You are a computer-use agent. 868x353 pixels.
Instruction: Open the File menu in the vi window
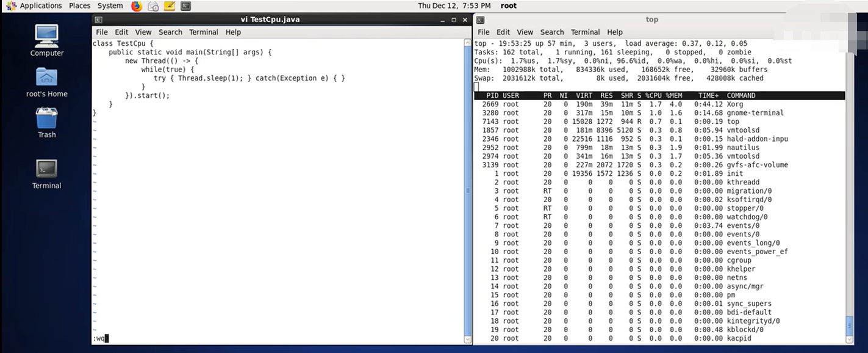pyautogui.click(x=102, y=32)
